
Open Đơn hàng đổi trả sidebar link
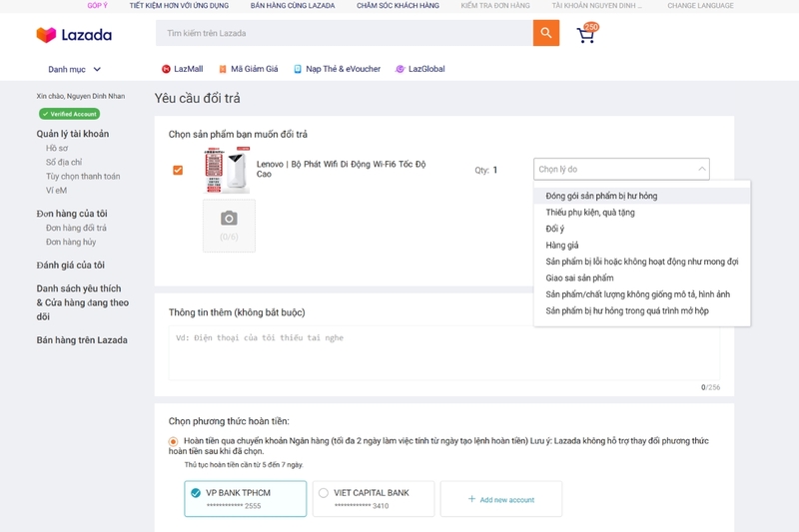click(x=76, y=229)
